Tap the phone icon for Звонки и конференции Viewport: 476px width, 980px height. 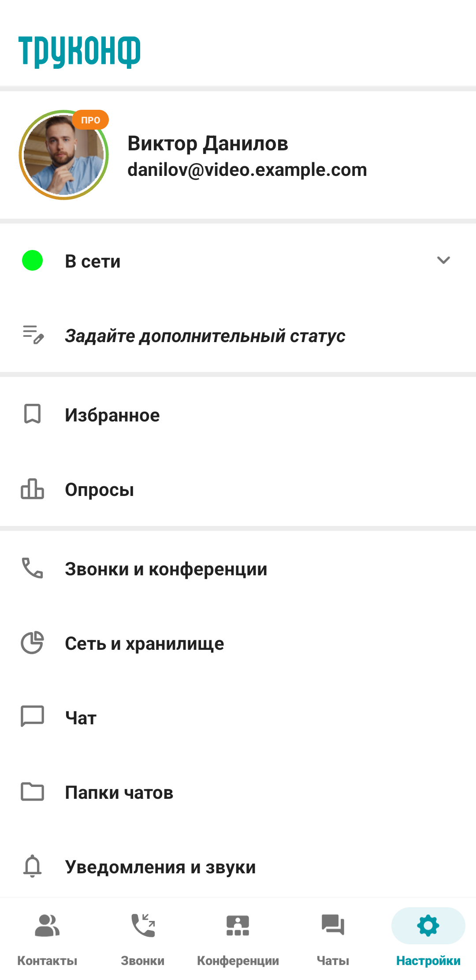[x=32, y=568]
